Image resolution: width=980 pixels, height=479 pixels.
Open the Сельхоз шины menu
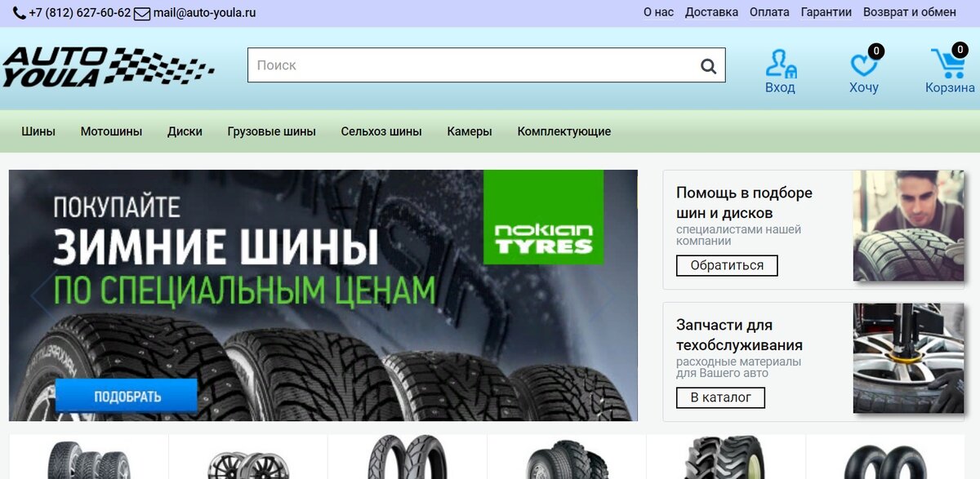(x=381, y=131)
